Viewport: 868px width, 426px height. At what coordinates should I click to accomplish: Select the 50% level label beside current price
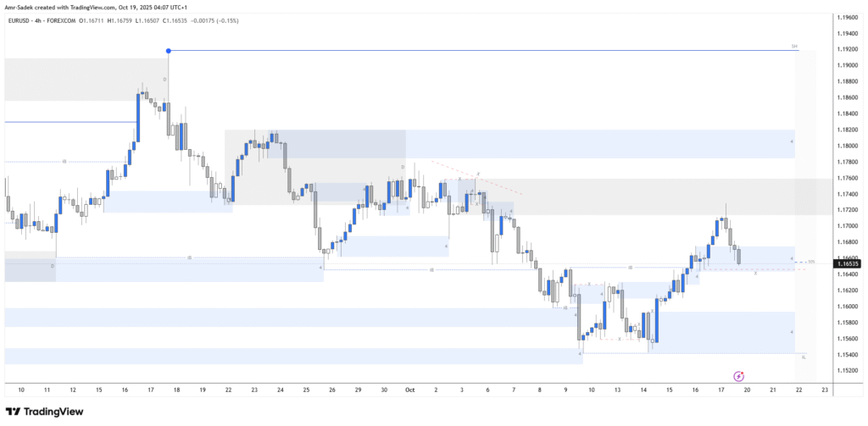pos(811,262)
